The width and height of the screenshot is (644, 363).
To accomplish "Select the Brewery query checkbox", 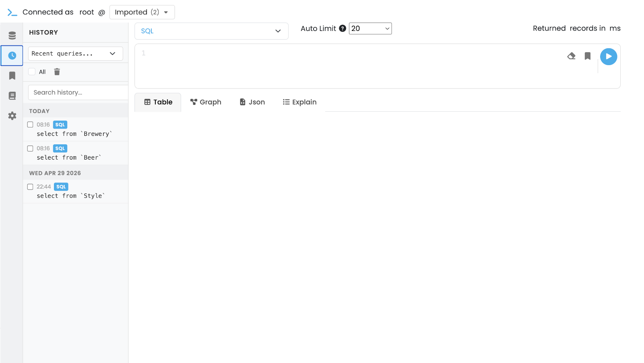I will pos(30,125).
